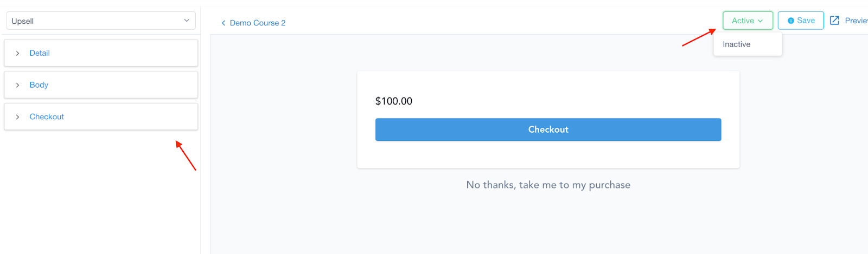Image resolution: width=868 pixels, height=254 pixels.
Task: Click the info icon on Save button
Action: click(x=791, y=21)
